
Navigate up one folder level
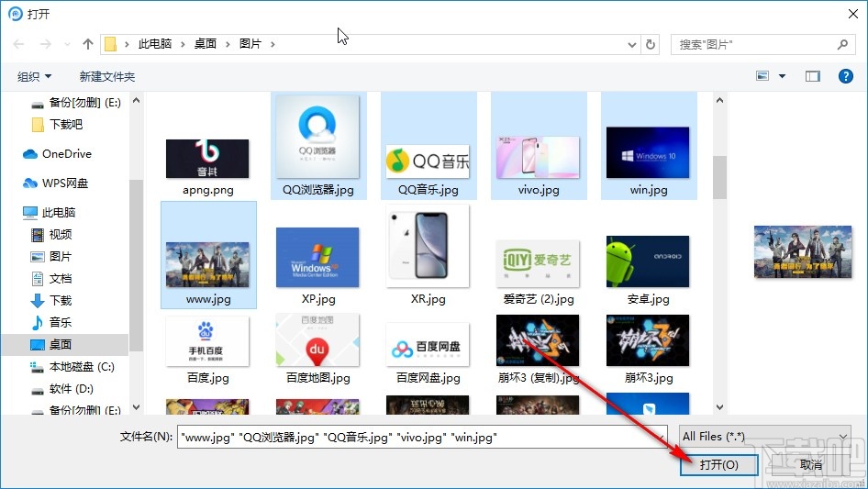coord(87,44)
